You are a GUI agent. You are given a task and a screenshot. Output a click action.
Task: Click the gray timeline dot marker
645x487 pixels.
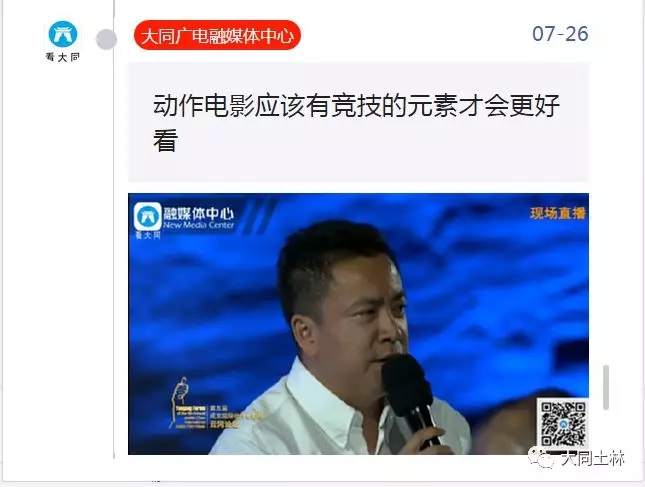click(106, 40)
